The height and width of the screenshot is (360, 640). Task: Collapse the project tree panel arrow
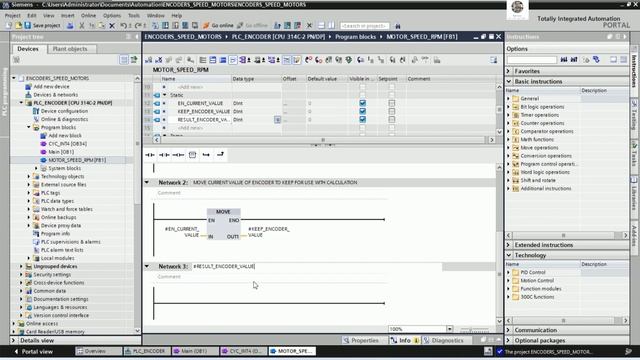tap(137, 37)
